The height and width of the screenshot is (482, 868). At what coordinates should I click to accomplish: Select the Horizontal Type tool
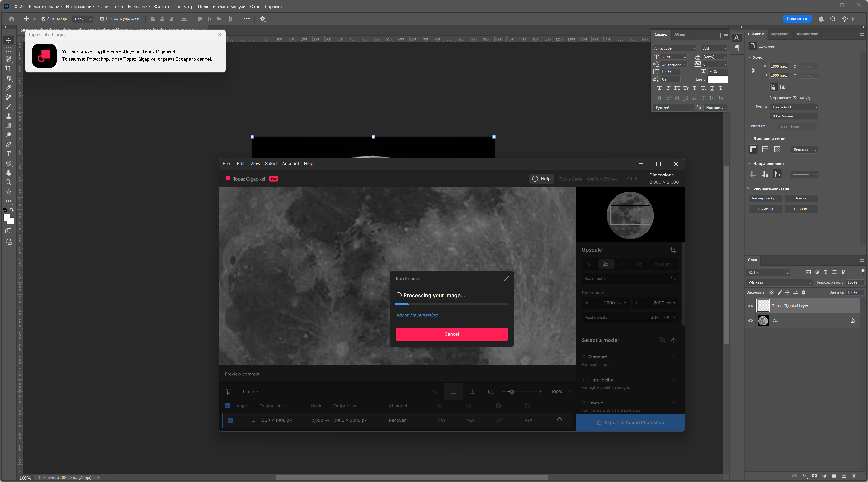(8, 154)
